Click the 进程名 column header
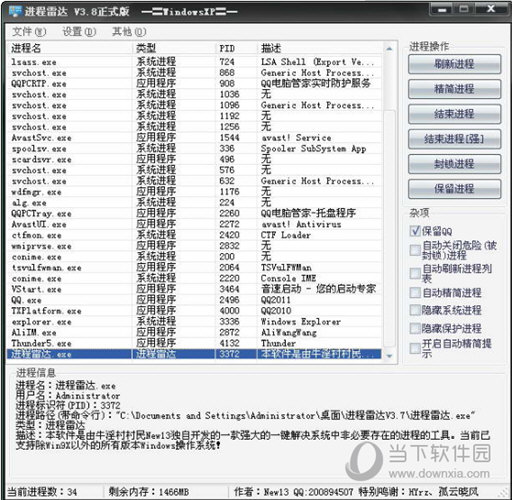This screenshot has width=512, height=500. click(70, 48)
